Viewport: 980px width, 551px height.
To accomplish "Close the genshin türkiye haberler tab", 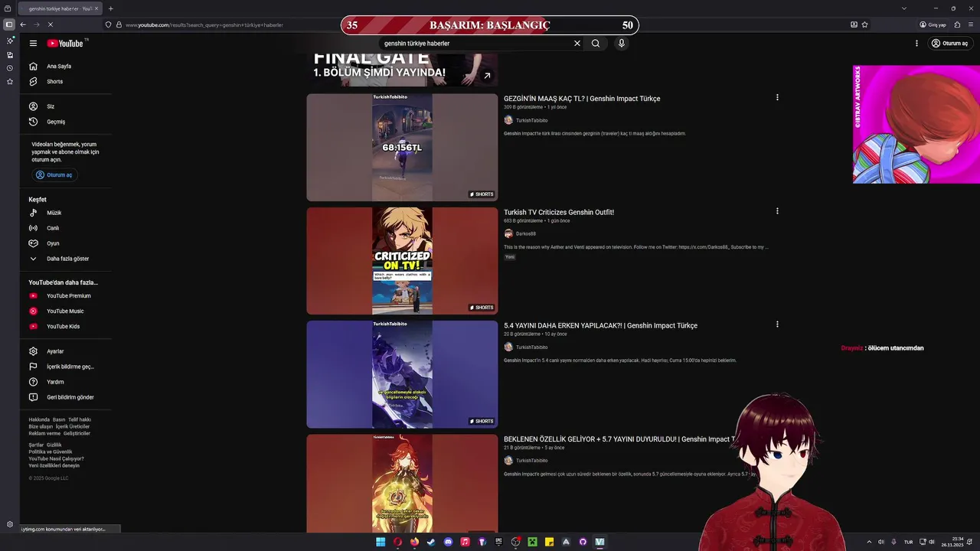I will pos(96,8).
